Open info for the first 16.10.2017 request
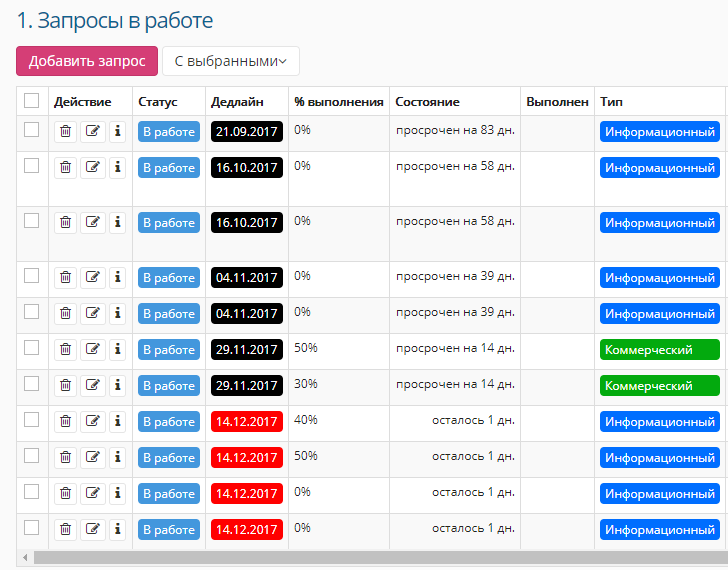The image size is (728, 570). click(117, 168)
